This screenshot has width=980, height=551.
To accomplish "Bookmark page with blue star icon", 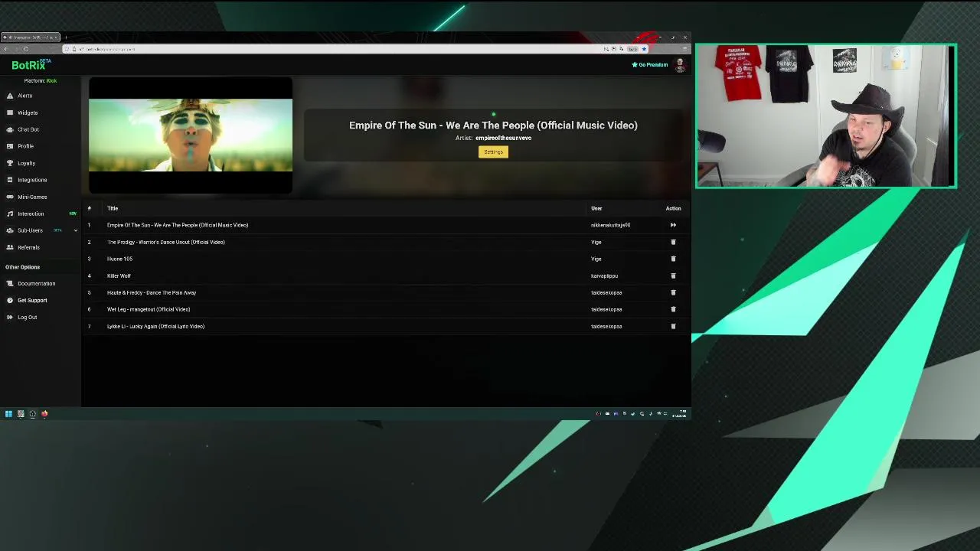I will [644, 49].
